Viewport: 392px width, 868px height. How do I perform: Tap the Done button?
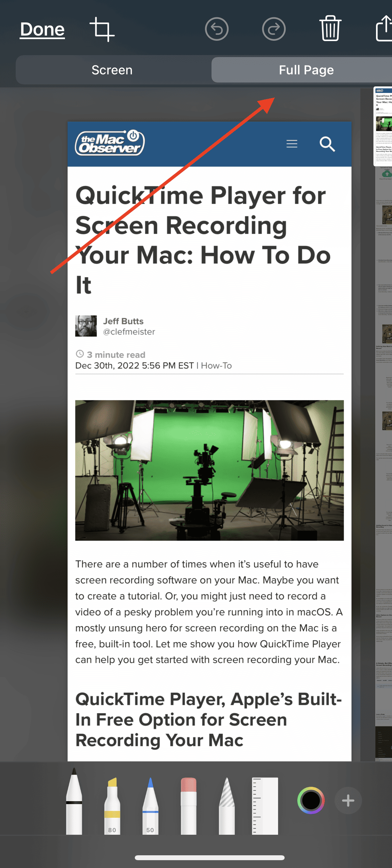(x=42, y=29)
